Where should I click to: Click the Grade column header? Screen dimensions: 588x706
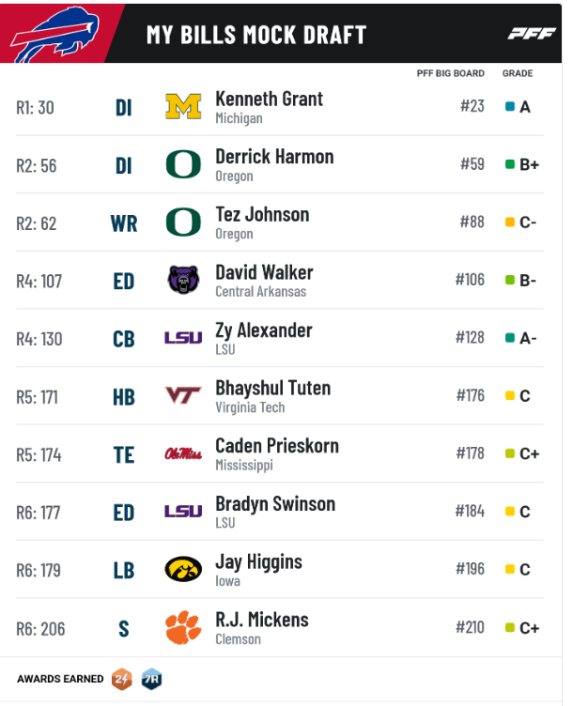tap(518, 73)
